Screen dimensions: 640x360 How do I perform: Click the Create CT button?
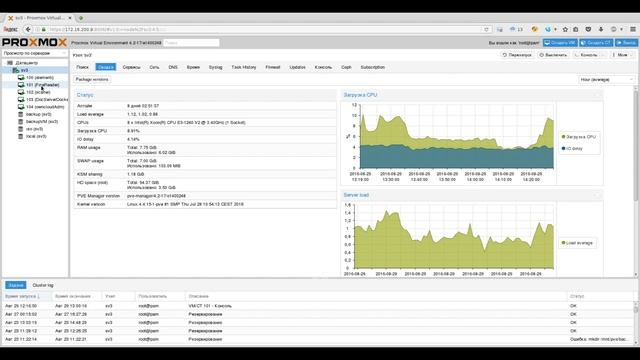(x=596, y=42)
